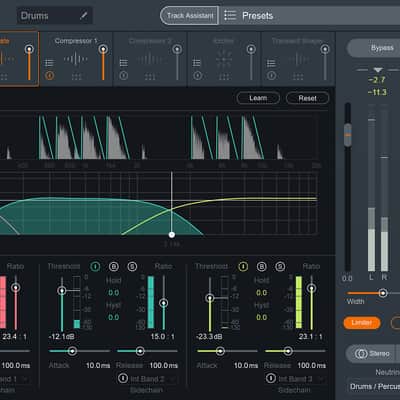
Task: Enable Transient Shaper module power button
Action: [x=271, y=76]
